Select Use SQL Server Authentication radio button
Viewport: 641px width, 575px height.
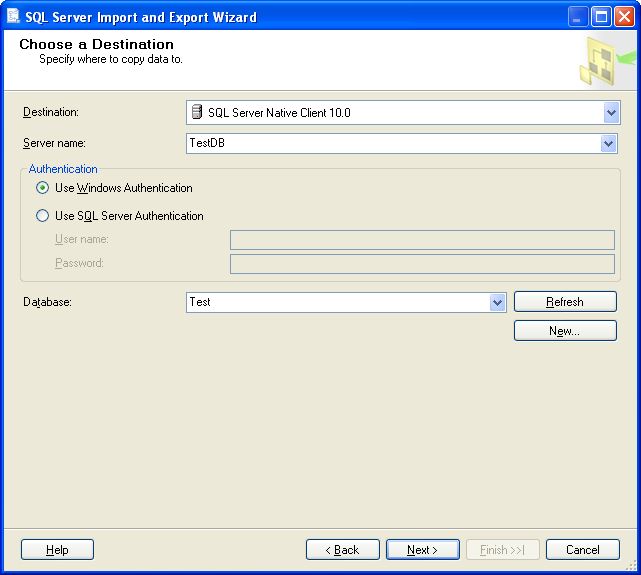pyautogui.click(x=43, y=215)
